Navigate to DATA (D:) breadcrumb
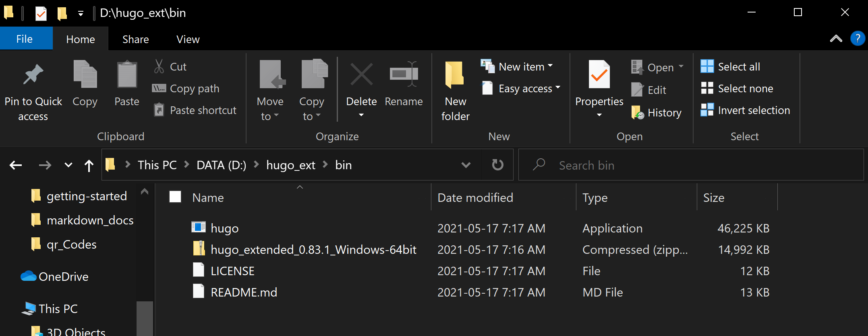Viewport: 868px width, 336px height. click(221, 165)
